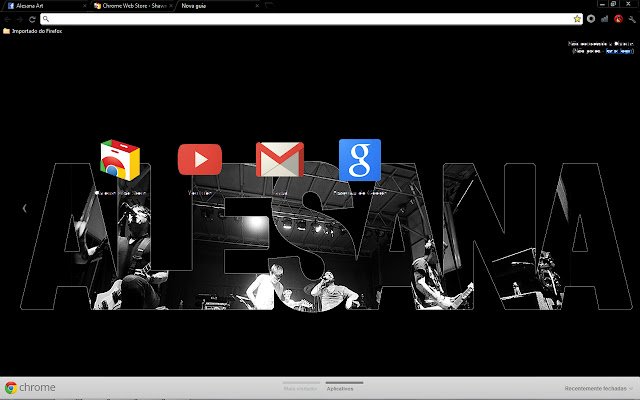Go back to previous page
The width and height of the screenshot is (640, 400).
8,19
